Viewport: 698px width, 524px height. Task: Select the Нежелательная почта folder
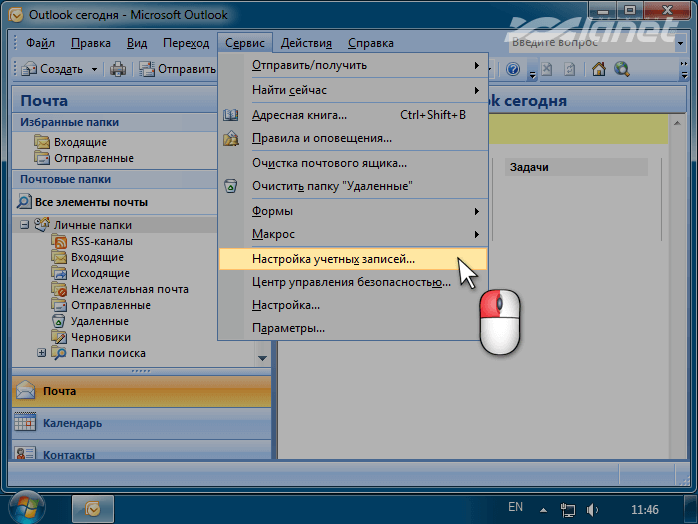[129, 289]
